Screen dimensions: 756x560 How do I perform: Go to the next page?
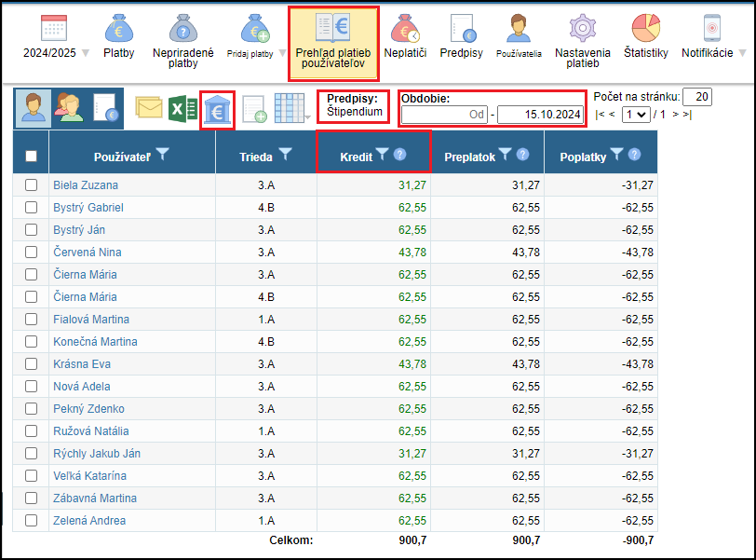tap(676, 115)
